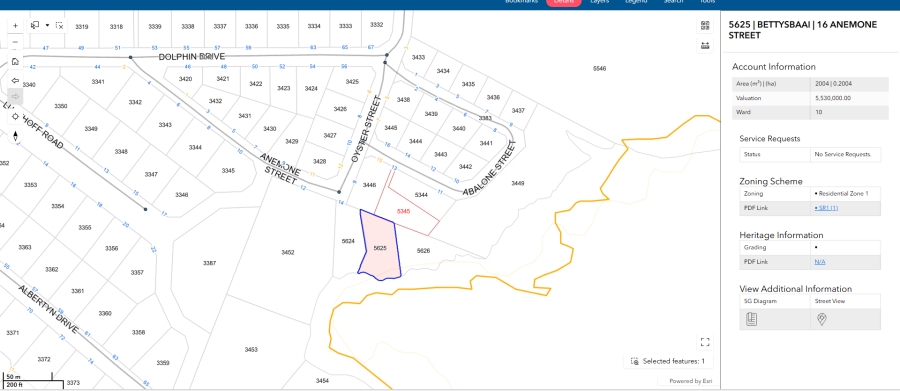Click the Zoning Scheme heading

771,181
